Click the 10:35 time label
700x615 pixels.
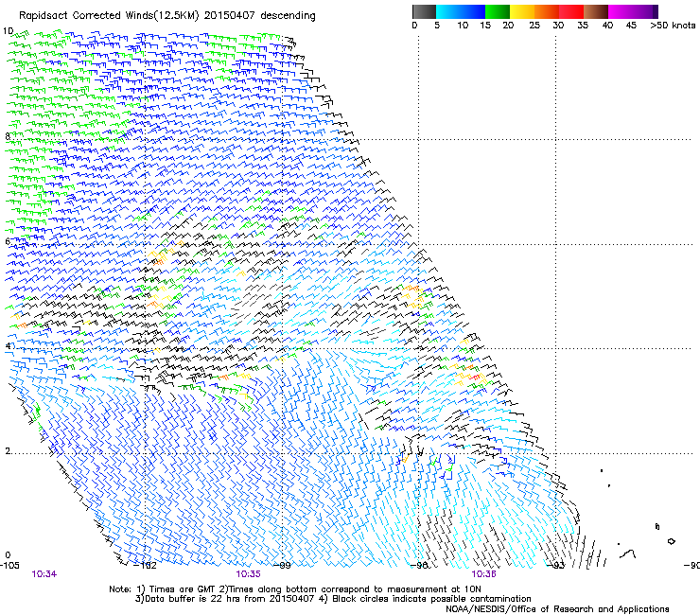tap(248, 574)
